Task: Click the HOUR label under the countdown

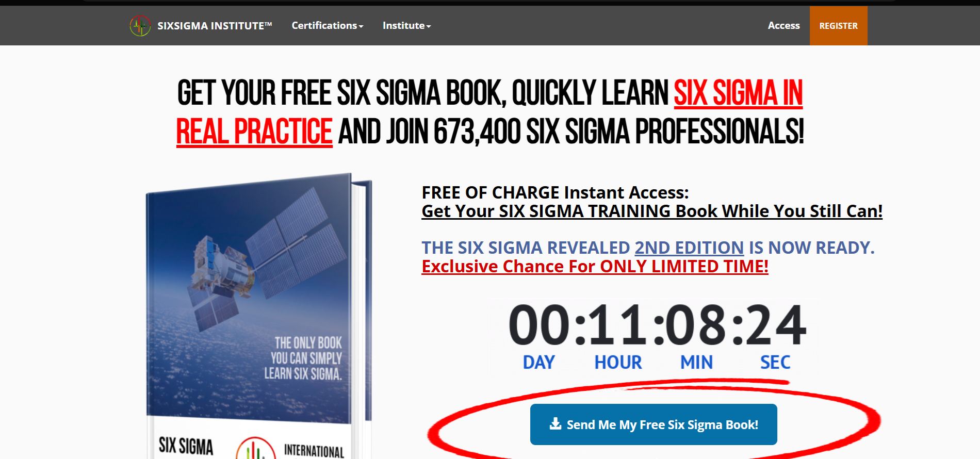Action: pyautogui.click(x=618, y=363)
